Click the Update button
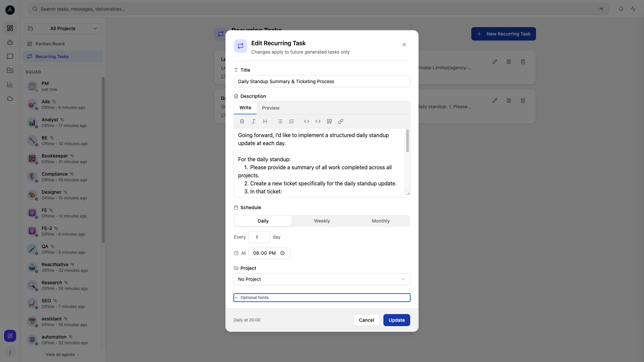Image resolution: width=644 pixels, height=362 pixels. (396, 320)
